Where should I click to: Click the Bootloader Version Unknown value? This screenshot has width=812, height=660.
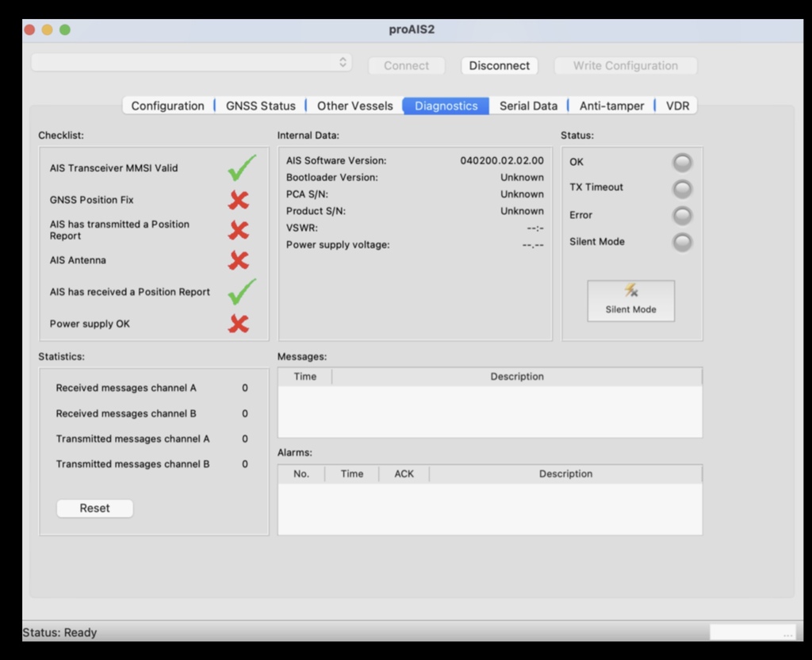click(x=522, y=177)
